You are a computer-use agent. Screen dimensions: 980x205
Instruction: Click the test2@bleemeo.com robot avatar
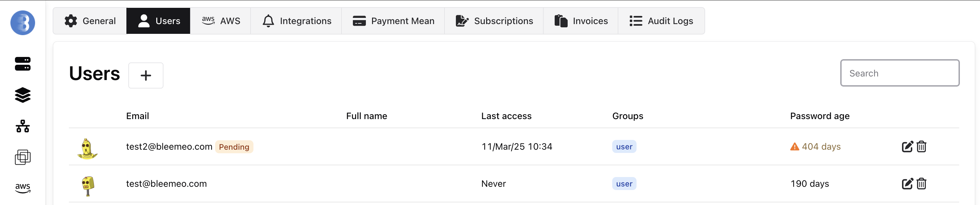tap(87, 148)
